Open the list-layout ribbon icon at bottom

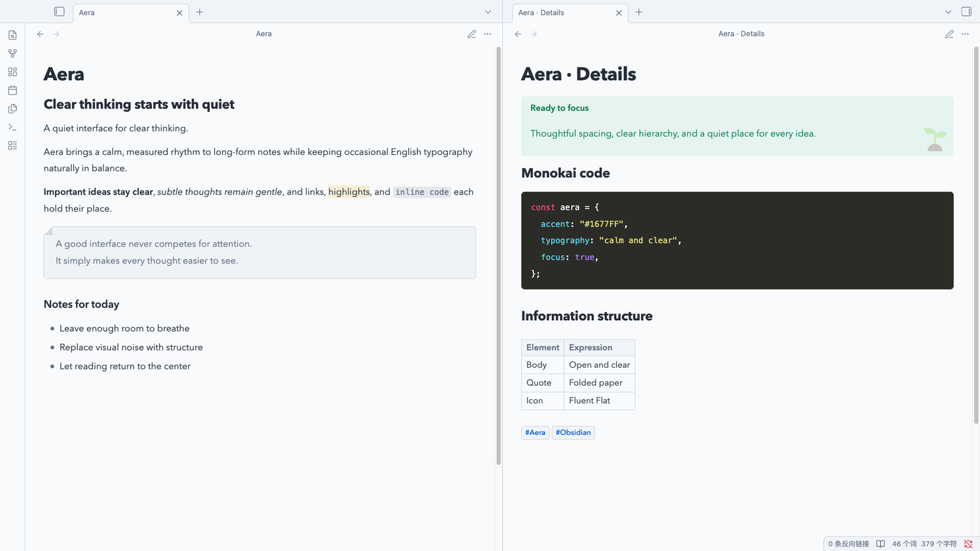(12, 146)
